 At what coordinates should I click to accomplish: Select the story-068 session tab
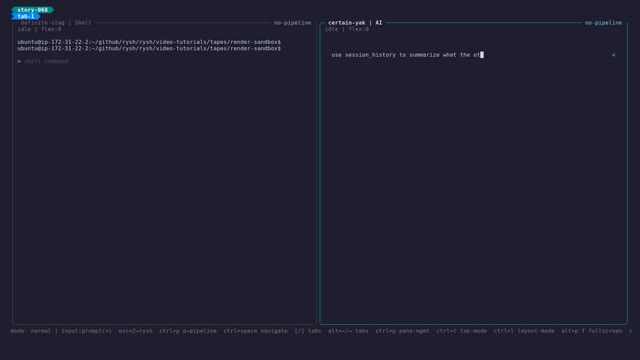tap(33, 10)
